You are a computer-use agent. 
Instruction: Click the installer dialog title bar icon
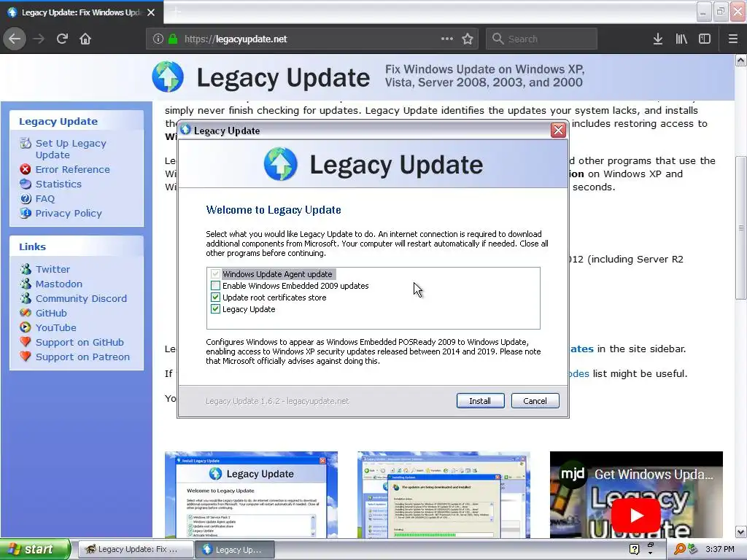click(x=185, y=130)
